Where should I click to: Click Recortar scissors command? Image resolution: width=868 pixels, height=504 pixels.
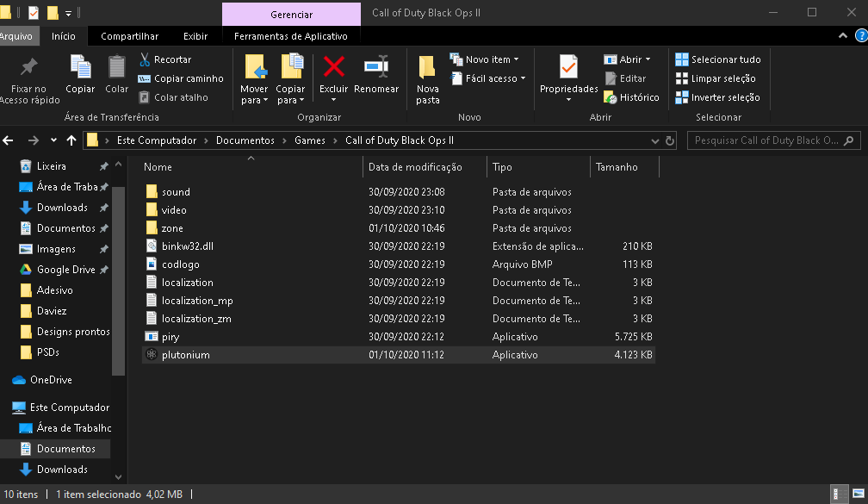coord(165,59)
